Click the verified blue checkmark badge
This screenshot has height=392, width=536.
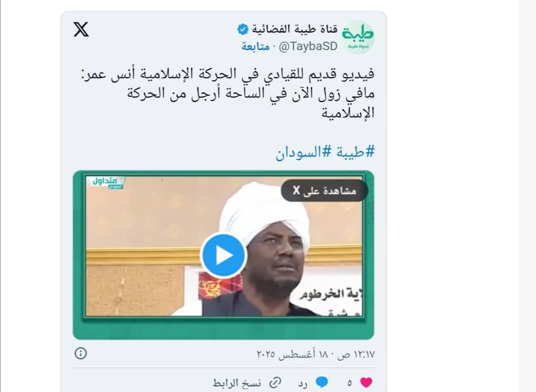pos(243,29)
